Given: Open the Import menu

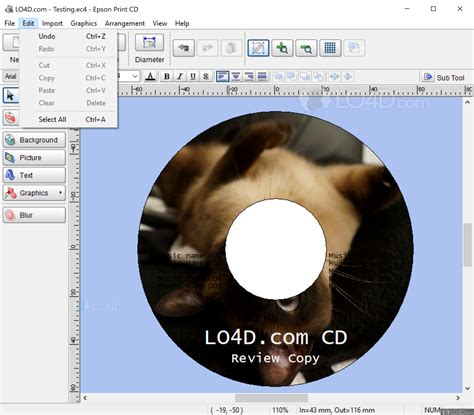Looking at the screenshot, I should [52, 23].
